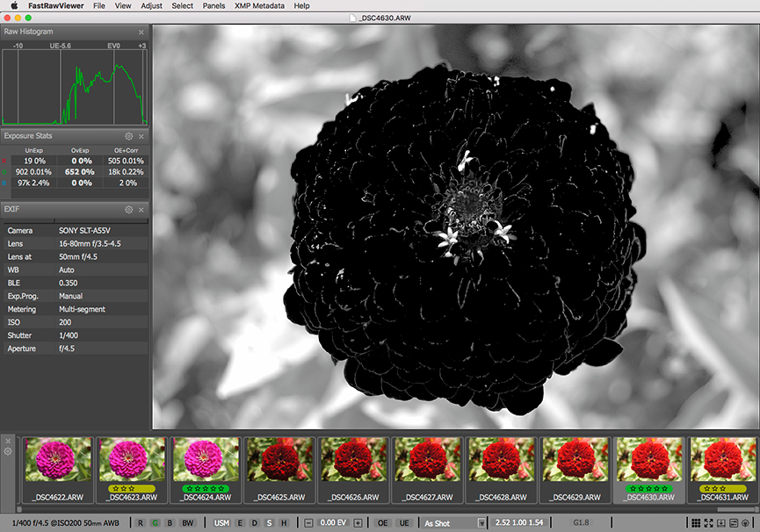This screenshot has height=532, width=760.
Task: Click the USM sharpening button
Action: coord(222,523)
